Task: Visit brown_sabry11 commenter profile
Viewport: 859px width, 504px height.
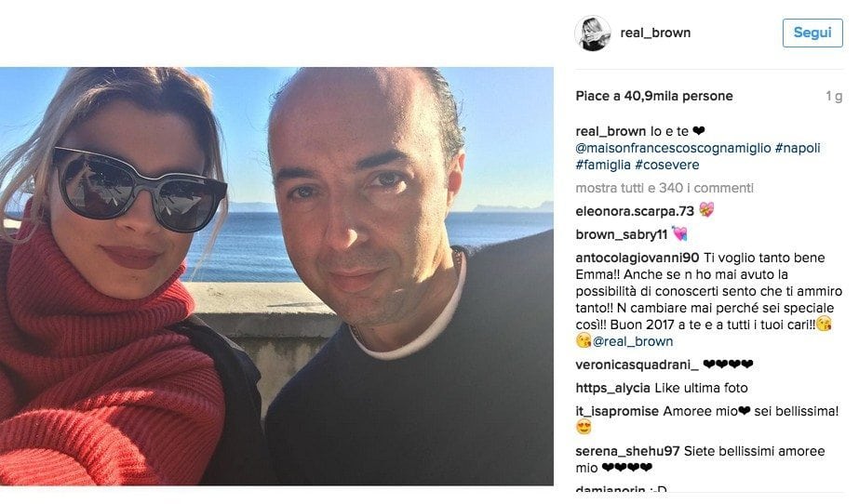Action: pyautogui.click(x=622, y=234)
